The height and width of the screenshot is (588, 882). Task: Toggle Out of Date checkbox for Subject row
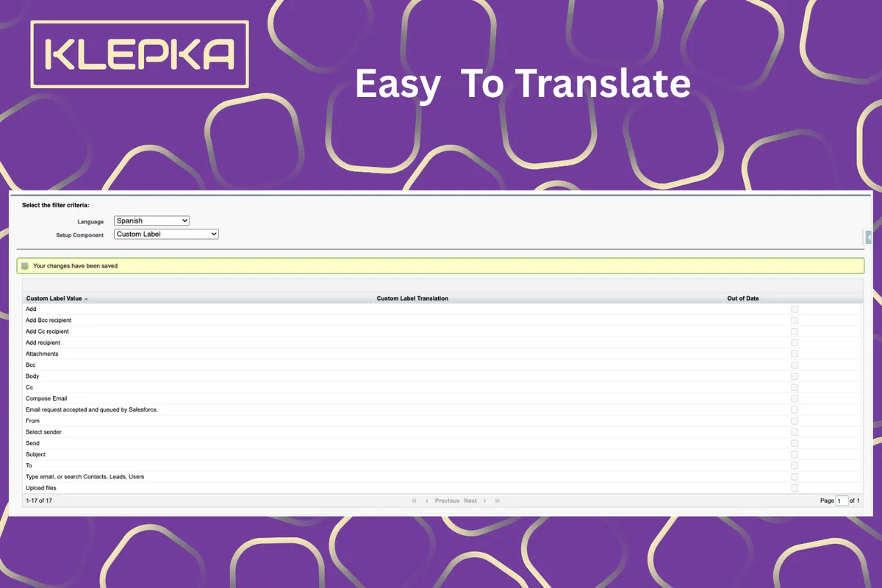point(795,455)
